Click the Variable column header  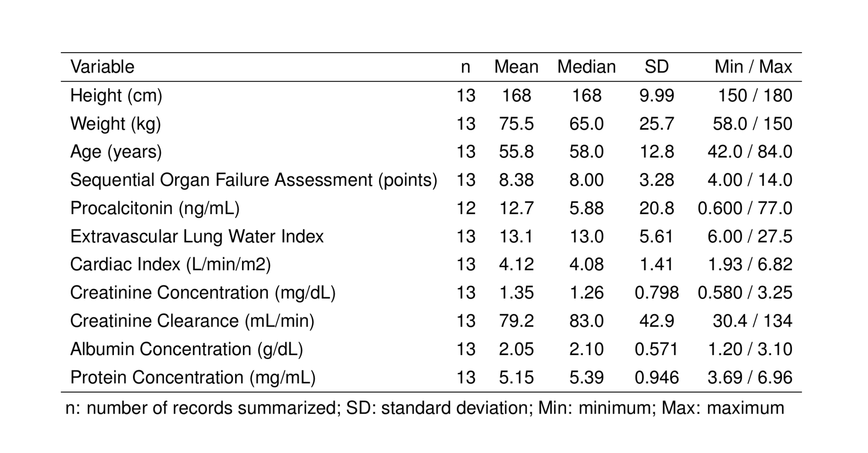102,67
